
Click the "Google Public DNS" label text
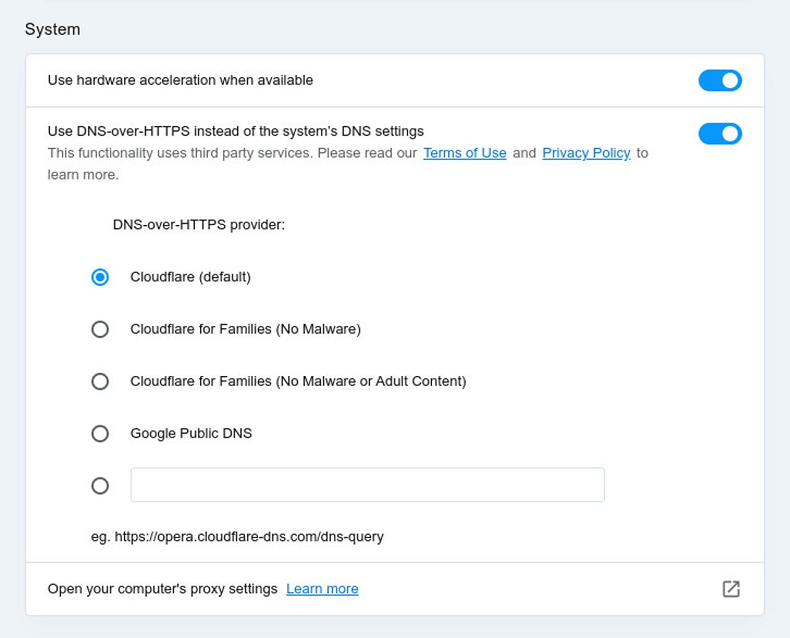point(191,434)
